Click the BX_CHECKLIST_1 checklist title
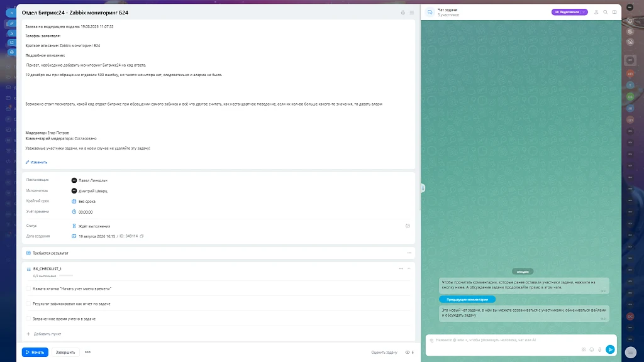The image size is (644, 362). click(47, 269)
